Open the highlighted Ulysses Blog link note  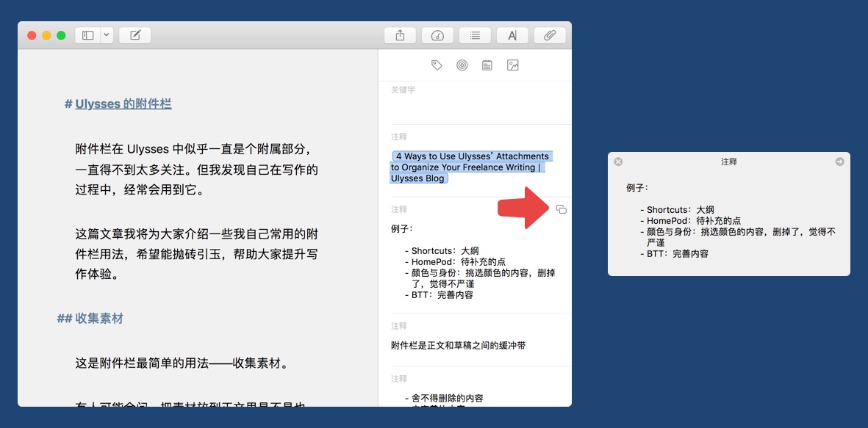click(470, 167)
